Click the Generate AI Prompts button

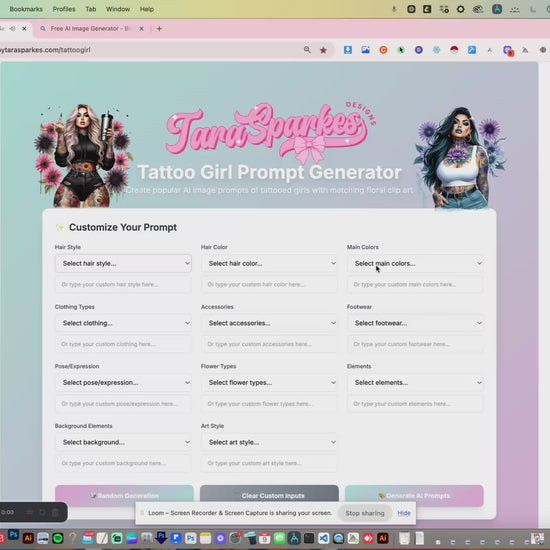click(x=414, y=496)
